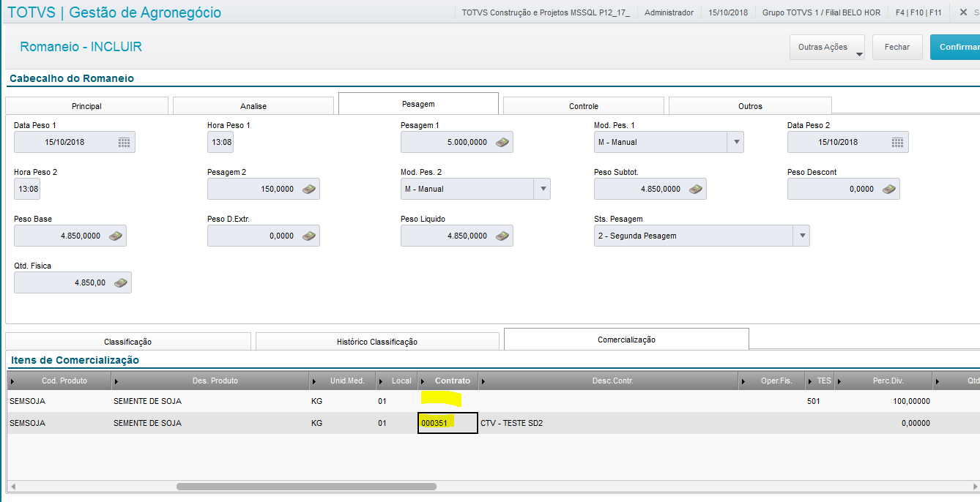980x502 pixels.
Task: Click the Qtd. Fisica value 4.850,00
Action: (x=90, y=282)
